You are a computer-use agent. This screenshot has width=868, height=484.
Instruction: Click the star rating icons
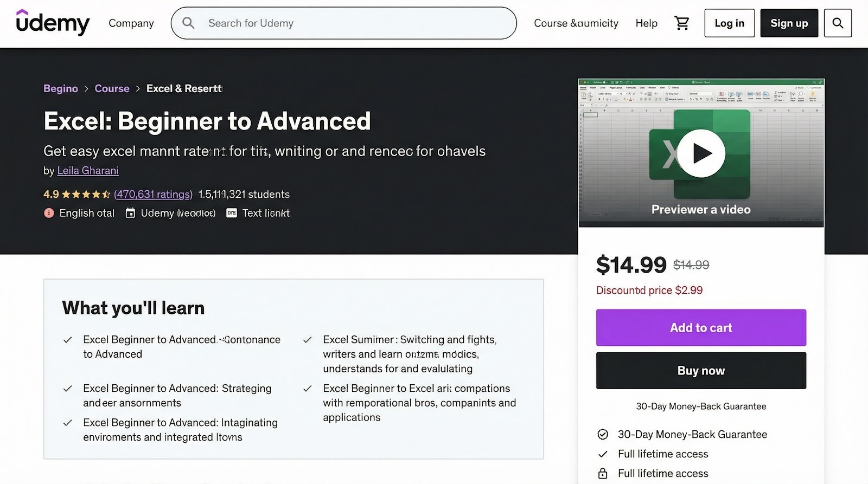click(86, 194)
